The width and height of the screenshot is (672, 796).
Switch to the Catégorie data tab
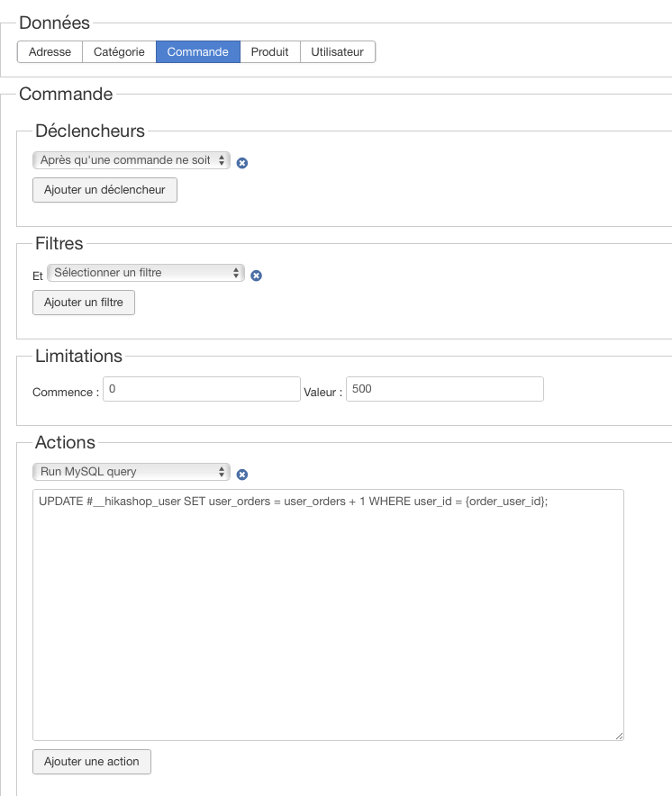119,52
